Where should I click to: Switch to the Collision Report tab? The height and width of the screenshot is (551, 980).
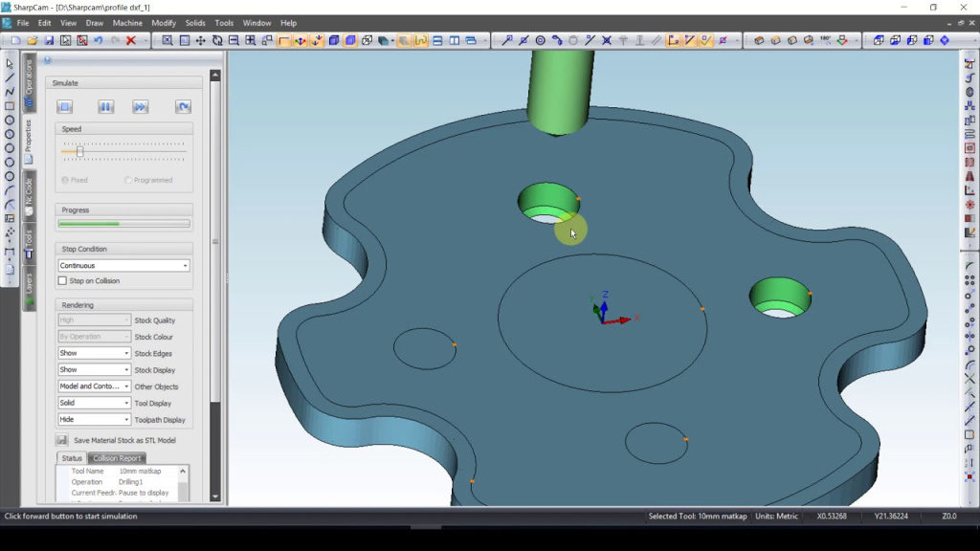point(117,458)
